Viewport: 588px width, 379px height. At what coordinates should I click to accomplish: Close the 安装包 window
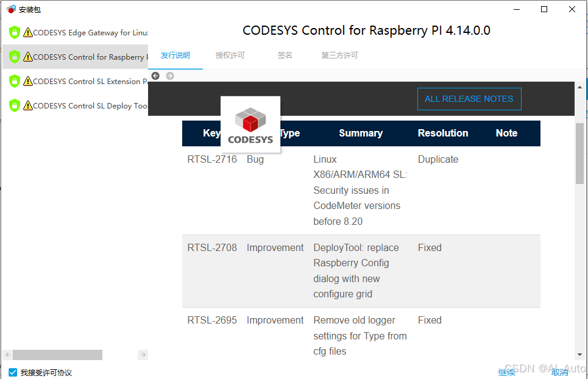point(572,9)
